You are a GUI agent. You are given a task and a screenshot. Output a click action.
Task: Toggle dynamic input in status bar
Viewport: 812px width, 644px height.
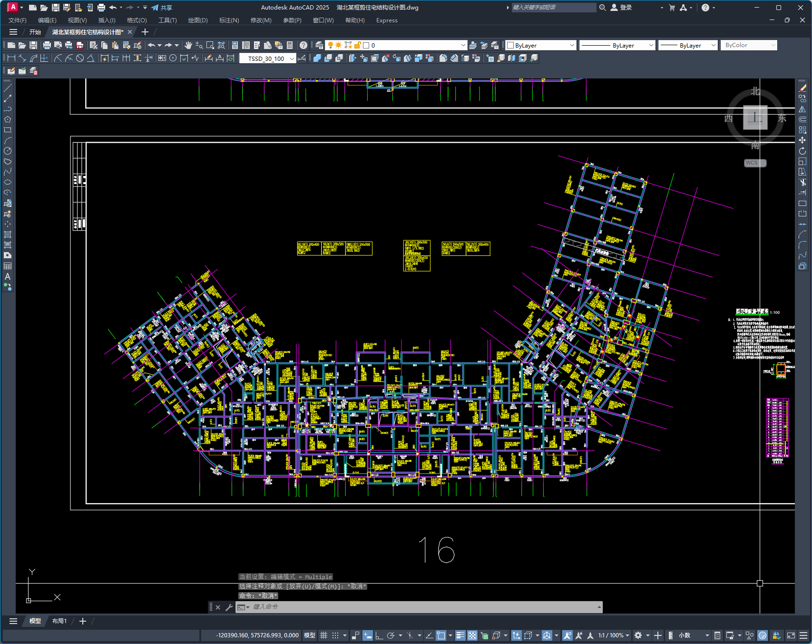[x=367, y=635]
